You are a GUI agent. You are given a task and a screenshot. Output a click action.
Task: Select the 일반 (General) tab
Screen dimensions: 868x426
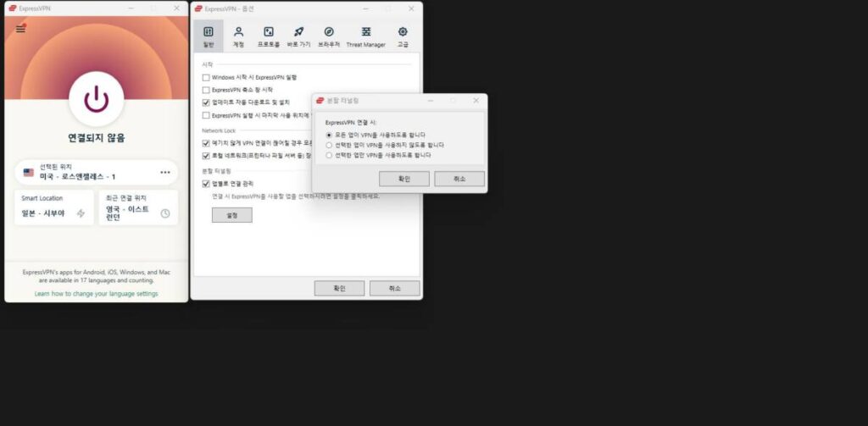(x=208, y=36)
